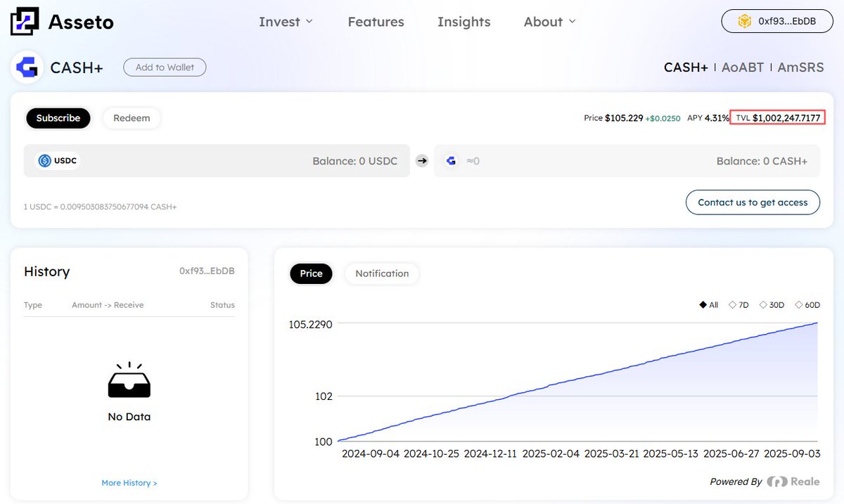The height and width of the screenshot is (504, 844).
Task: Click Contact us to get access button
Action: (753, 202)
